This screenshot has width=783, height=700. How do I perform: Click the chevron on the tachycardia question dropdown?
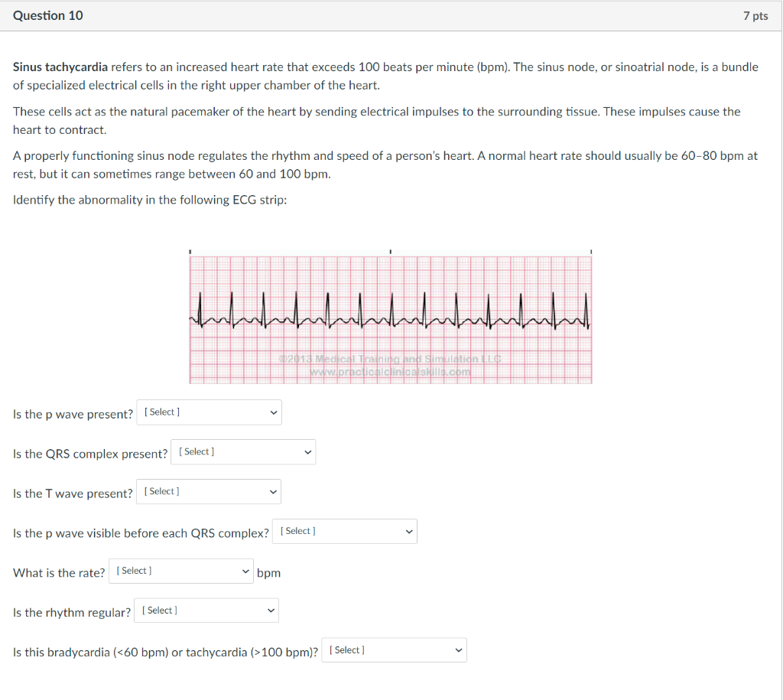(x=459, y=650)
